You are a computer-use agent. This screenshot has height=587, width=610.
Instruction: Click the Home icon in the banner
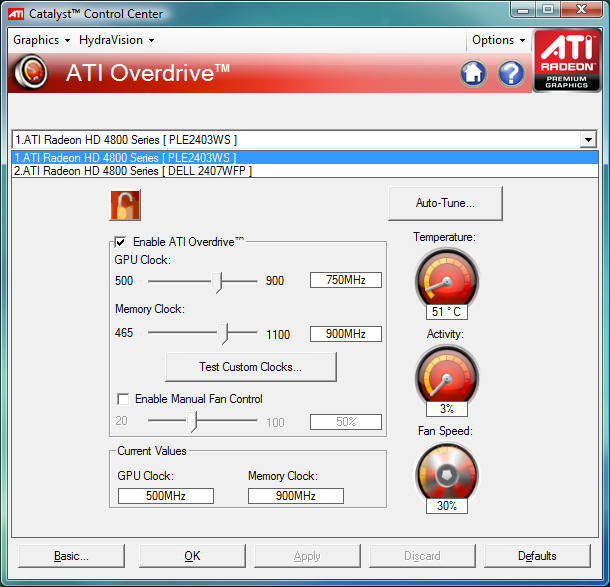click(473, 73)
